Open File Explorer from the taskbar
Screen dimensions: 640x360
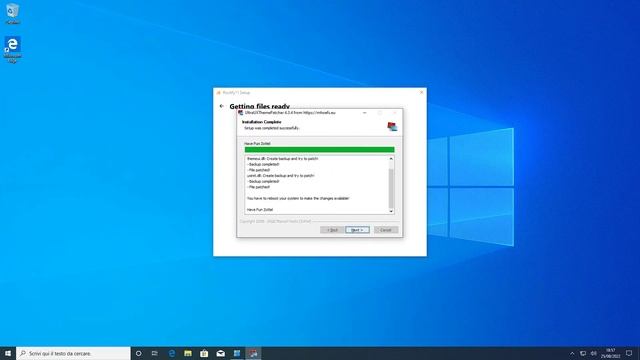pos(188,353)
